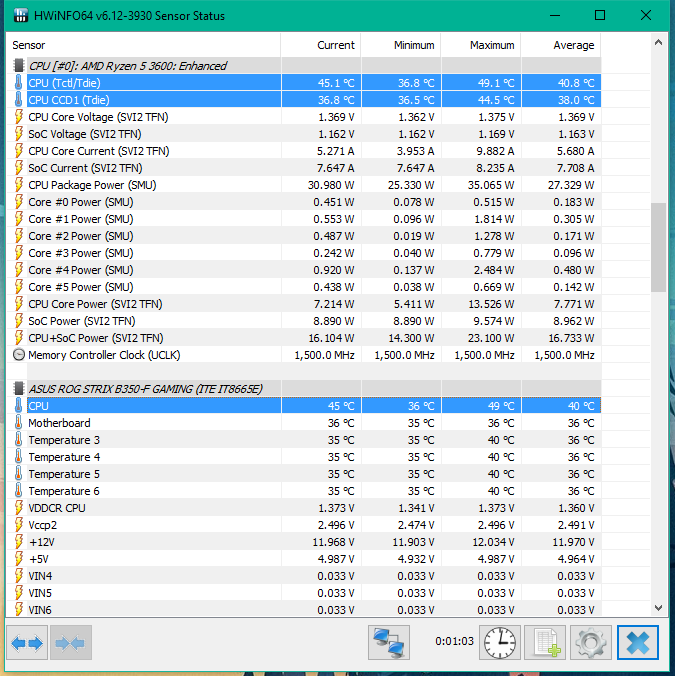Select the Core #2 Power (SMU) row
The height and width of the screenshot is (676, 675).
(x=304, y=236)
